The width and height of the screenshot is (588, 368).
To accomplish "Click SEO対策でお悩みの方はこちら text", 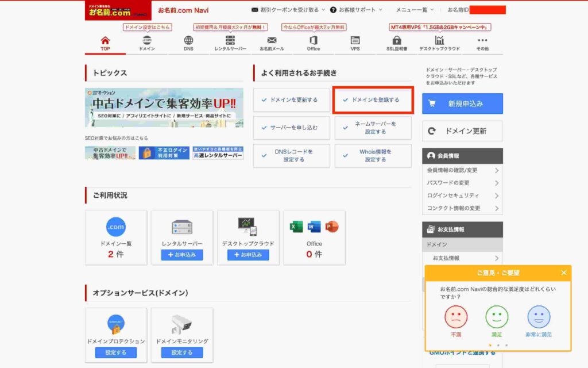I will coord(116,138).
